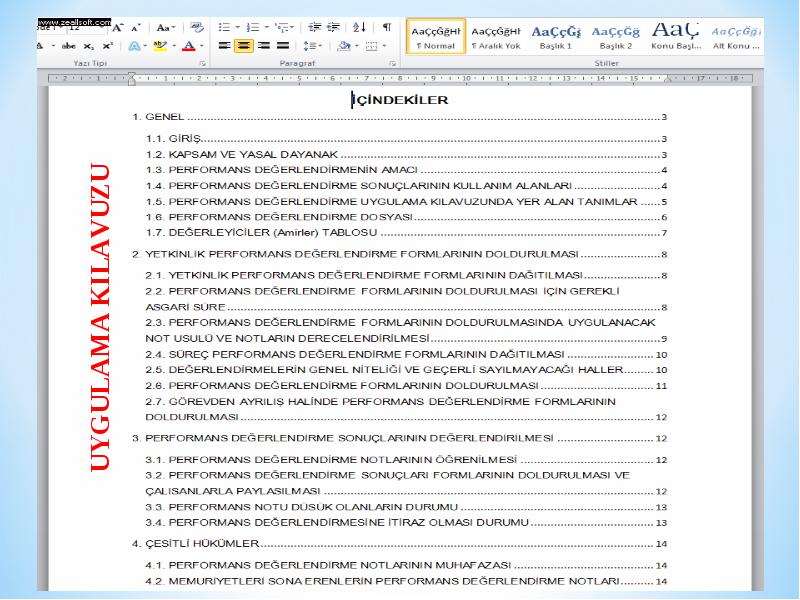Apply a bulleted list
This screenshot has width=800, height=600.
pyautogui.click(x=224, y=27)
